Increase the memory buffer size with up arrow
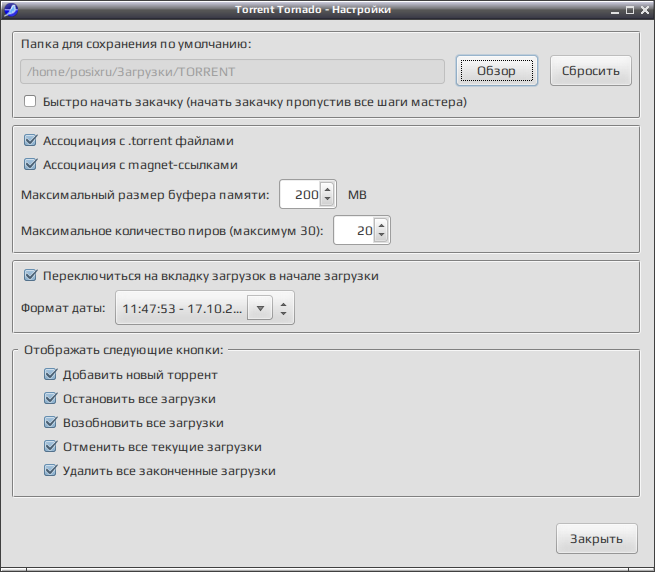The width and height of the screenshot is (655, 572). click(327, 190)
